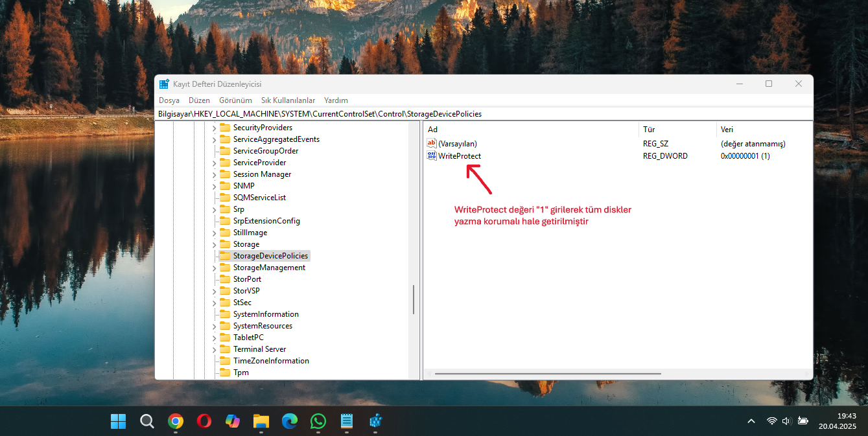
Task: Select the (Varsayılan) string value icon
Action: (x=432, y=144)
